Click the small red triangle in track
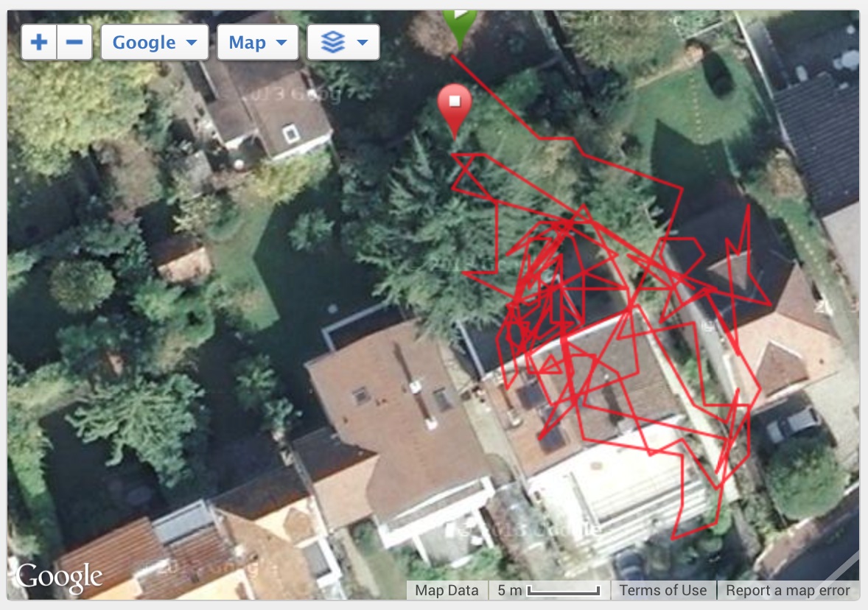 tap(550, 365)
